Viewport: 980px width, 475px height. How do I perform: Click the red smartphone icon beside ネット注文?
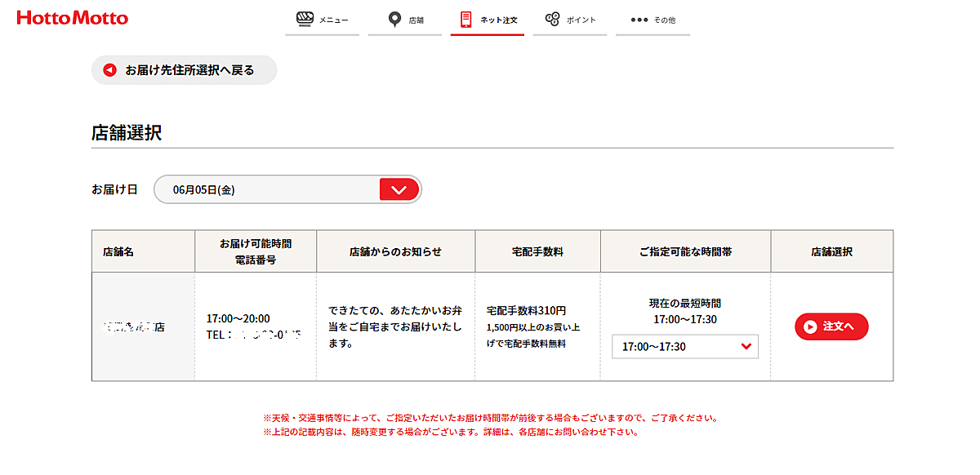click(465, 19)
